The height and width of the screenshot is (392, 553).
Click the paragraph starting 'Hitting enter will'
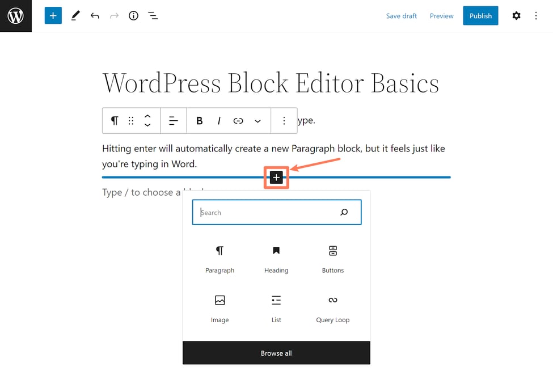click(x=274, y=156)
